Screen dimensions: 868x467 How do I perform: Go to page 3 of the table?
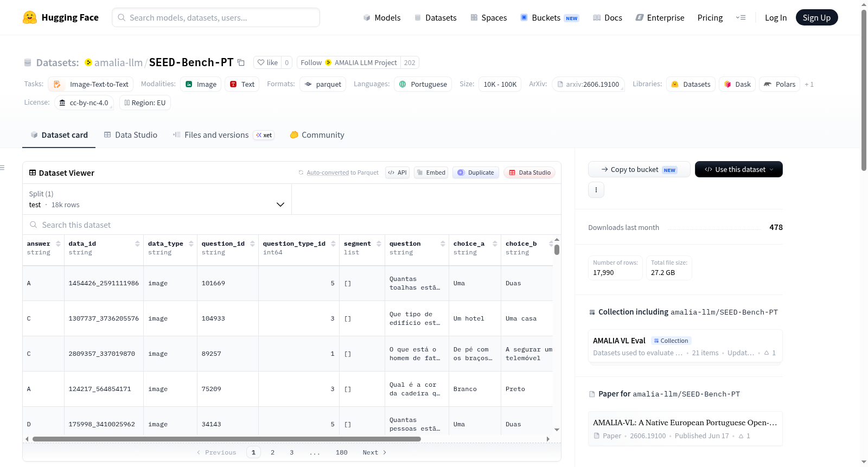click(x=291, y=452)
